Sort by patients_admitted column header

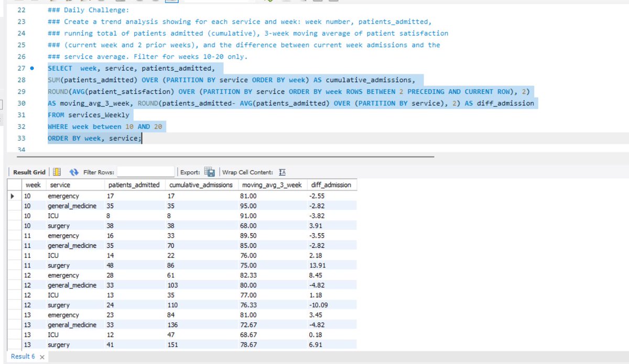coord(134,185)
